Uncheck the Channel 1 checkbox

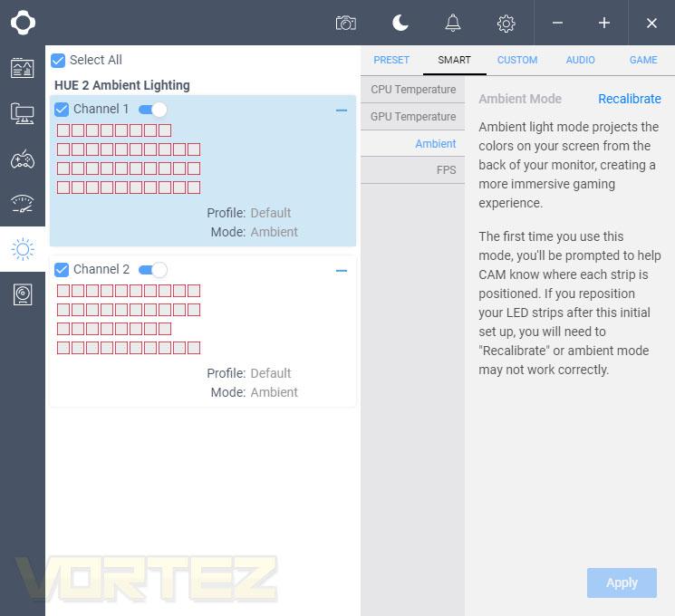(62, 110)
